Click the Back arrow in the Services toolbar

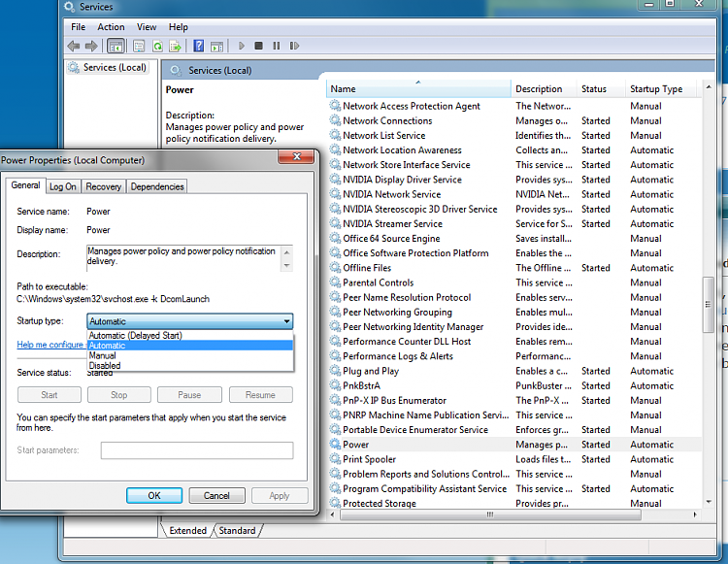74,46
